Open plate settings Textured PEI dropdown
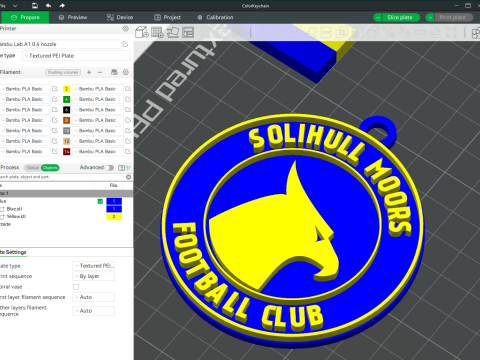This screenshot has width=480, height=360. (94, 266)
